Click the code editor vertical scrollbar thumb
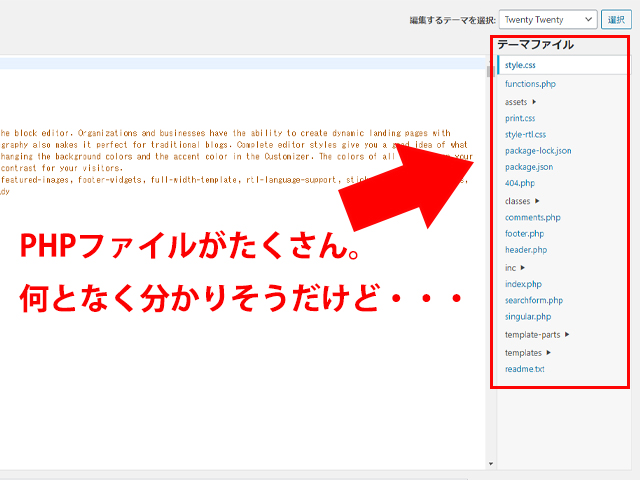640x480 pixels. click(x=491, y=71)
